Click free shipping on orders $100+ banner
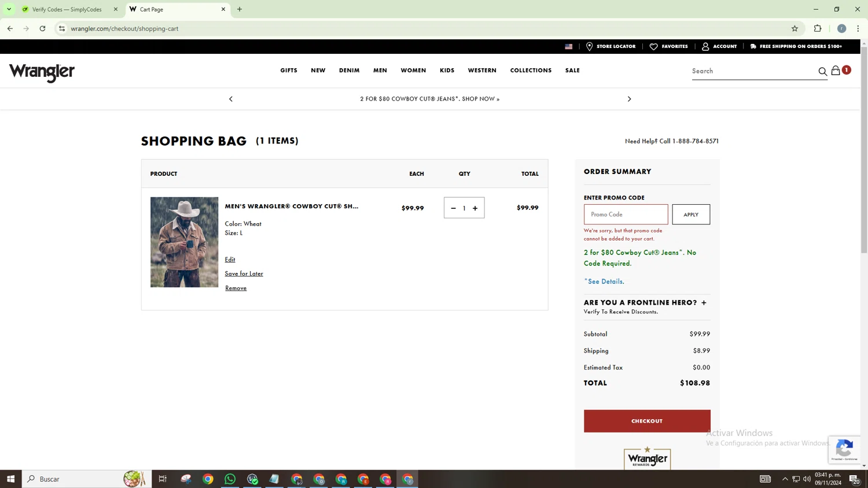 [x=796, y=46]
